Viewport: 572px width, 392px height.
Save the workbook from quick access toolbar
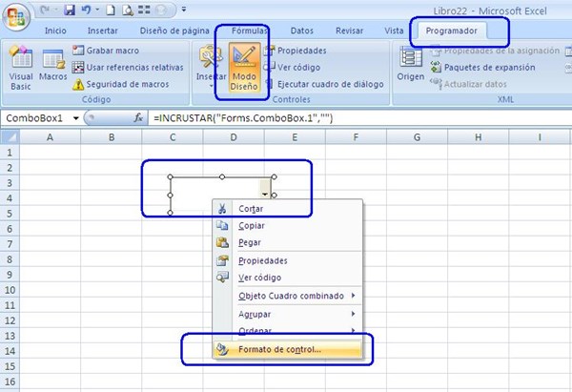point(70,10)
